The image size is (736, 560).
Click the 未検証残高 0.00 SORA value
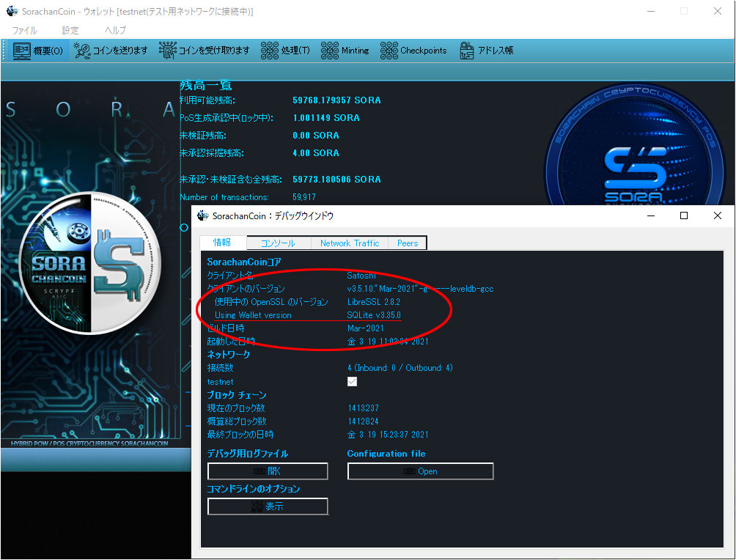pyautogui.click(x=315, y=136)
